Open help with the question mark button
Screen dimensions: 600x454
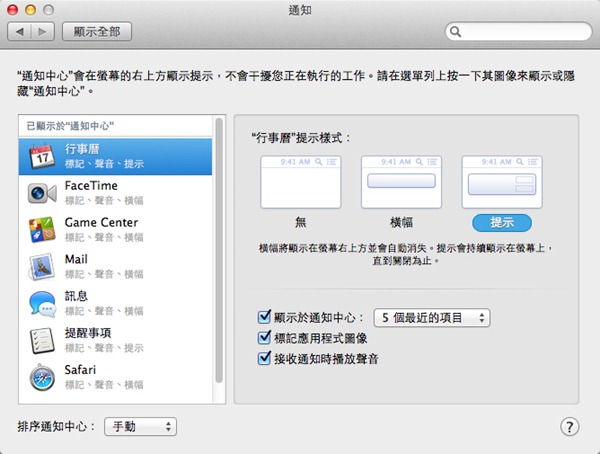click(x=569, y=426)
